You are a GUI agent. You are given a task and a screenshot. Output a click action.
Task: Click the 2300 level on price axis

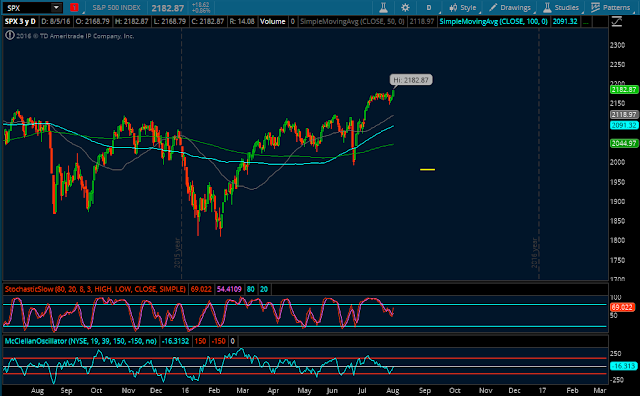618,45
